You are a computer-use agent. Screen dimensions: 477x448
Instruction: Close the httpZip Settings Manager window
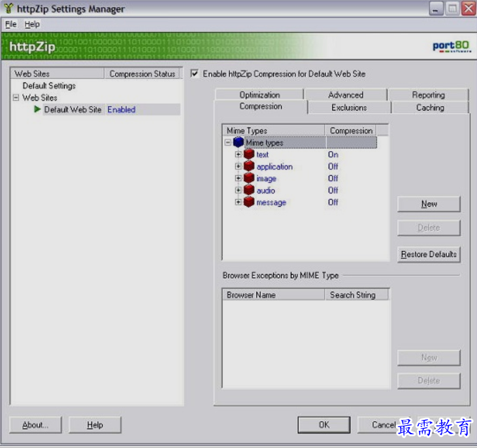[x=469, y=9]
